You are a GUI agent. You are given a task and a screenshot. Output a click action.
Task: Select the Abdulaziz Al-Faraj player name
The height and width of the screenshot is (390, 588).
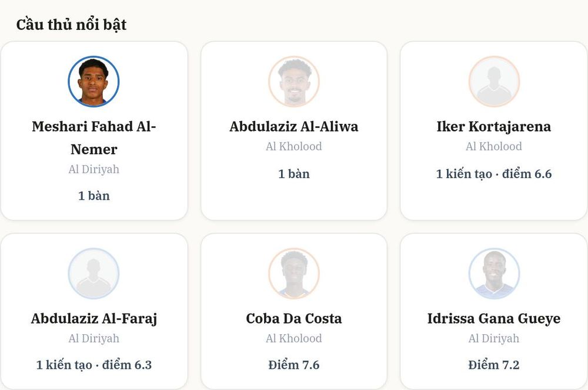pyautogui.click(x=93, y=319)
